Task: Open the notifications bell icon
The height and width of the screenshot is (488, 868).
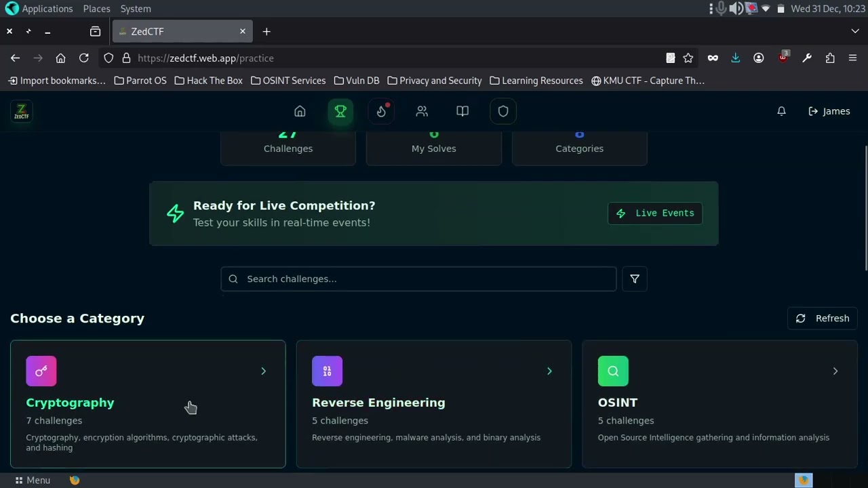Action: (x=781, y=111)
